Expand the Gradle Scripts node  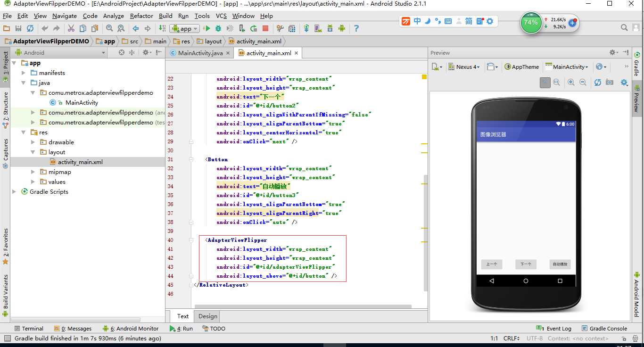point(14,192)
